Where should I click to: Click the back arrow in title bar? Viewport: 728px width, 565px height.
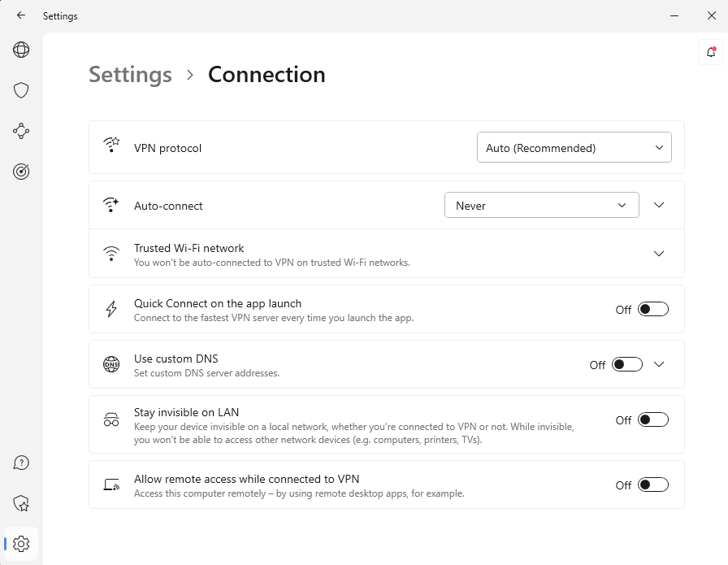(x=21, y=15)
